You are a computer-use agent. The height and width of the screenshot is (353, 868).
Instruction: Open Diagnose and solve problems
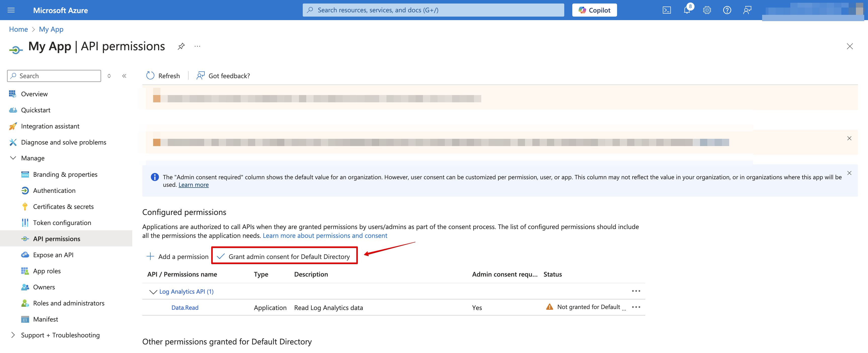pos(63,142)
